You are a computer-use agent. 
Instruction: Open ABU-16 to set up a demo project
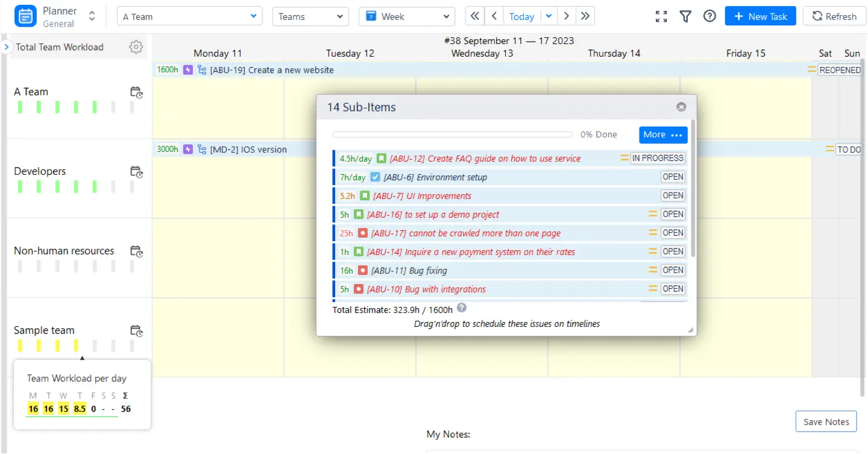433,215
